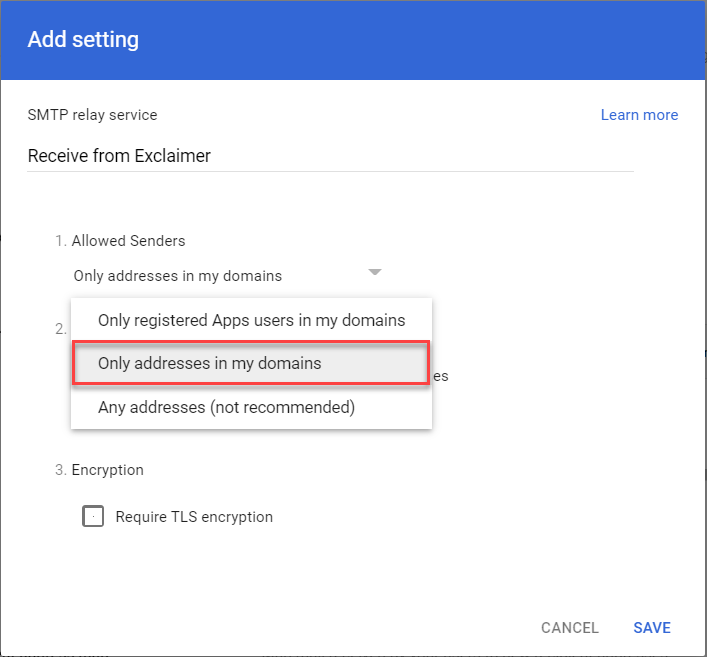Click the SMTP relay service label
This screenshot has width=707, height=657.
coord(92,115)
